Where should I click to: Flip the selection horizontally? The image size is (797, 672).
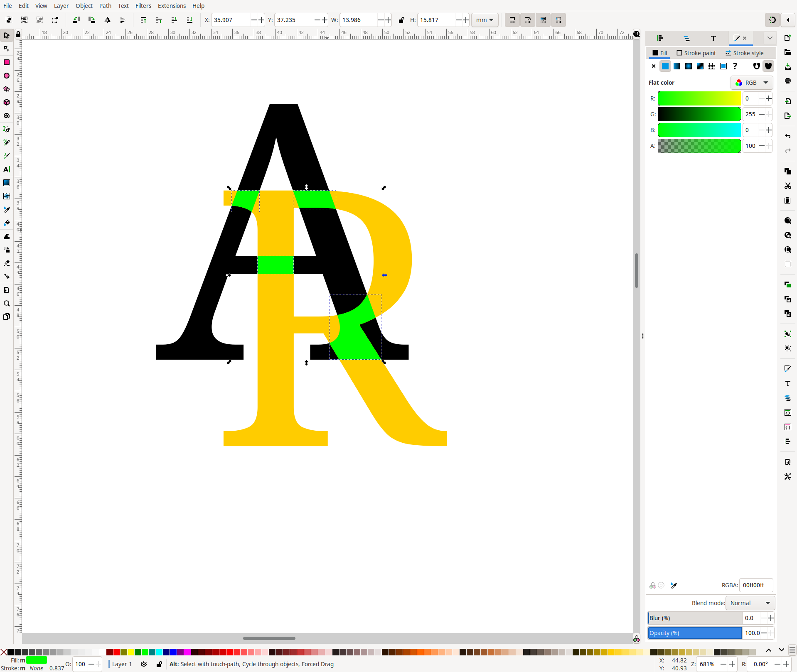[107, 20]
